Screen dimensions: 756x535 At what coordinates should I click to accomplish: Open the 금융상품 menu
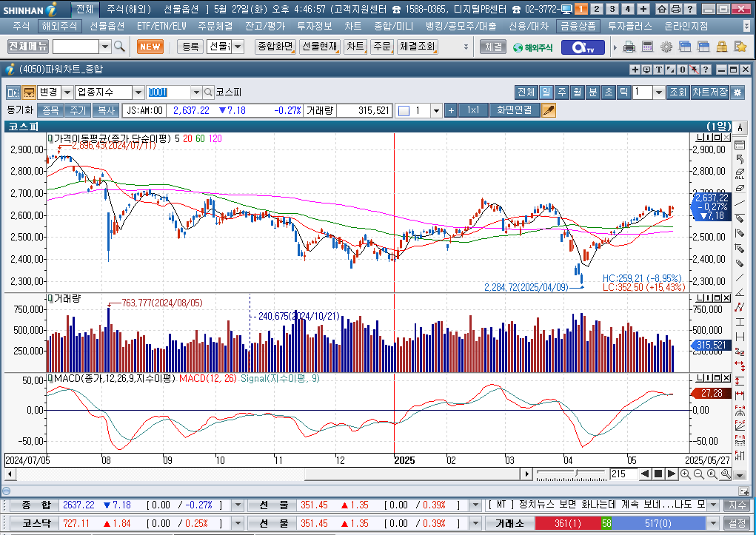[x=578, y=26]
